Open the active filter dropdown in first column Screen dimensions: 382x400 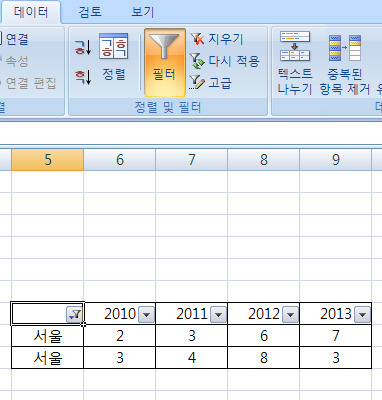pos(75,314)
